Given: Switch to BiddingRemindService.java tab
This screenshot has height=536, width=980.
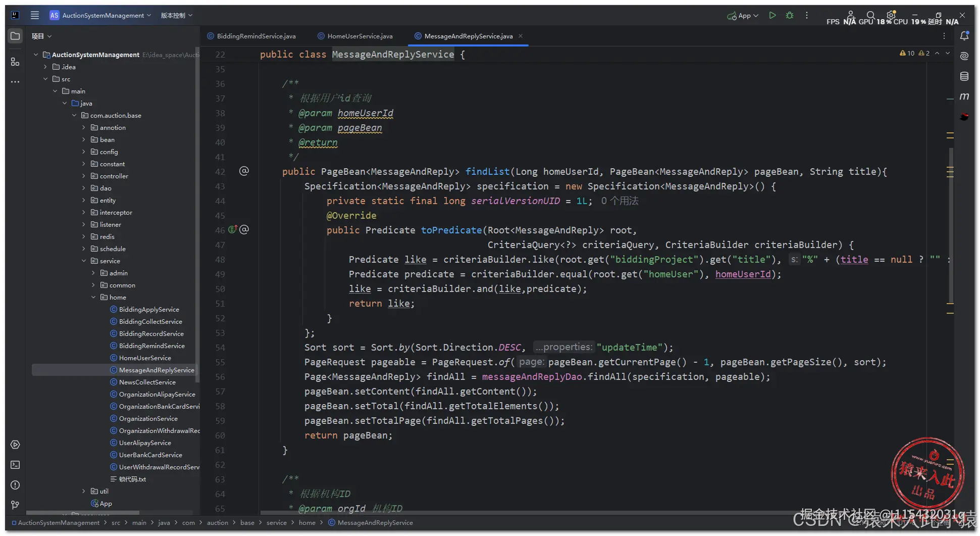Looking at the screenshot, I should pyautogui.click(x=251, y=36).
